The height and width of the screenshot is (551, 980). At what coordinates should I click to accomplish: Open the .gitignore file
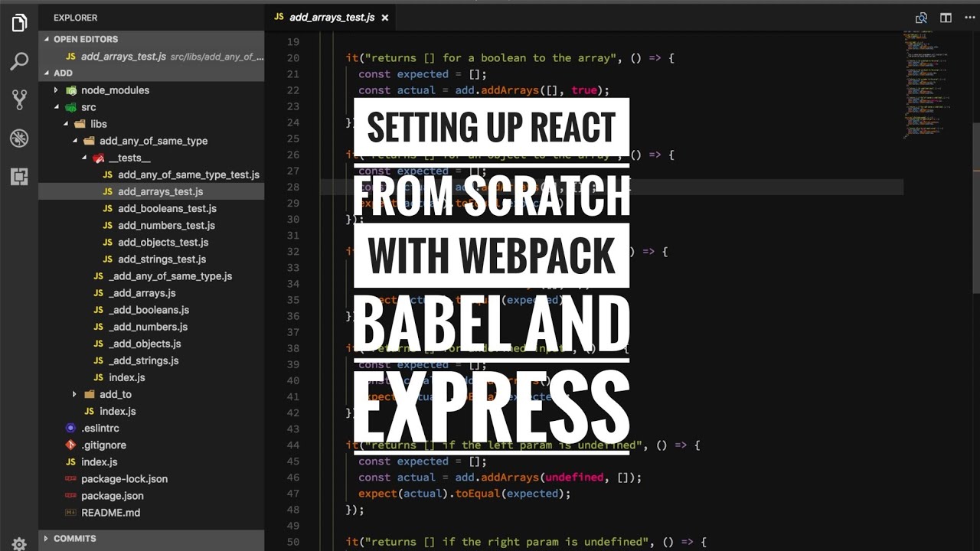click(152, 445)
